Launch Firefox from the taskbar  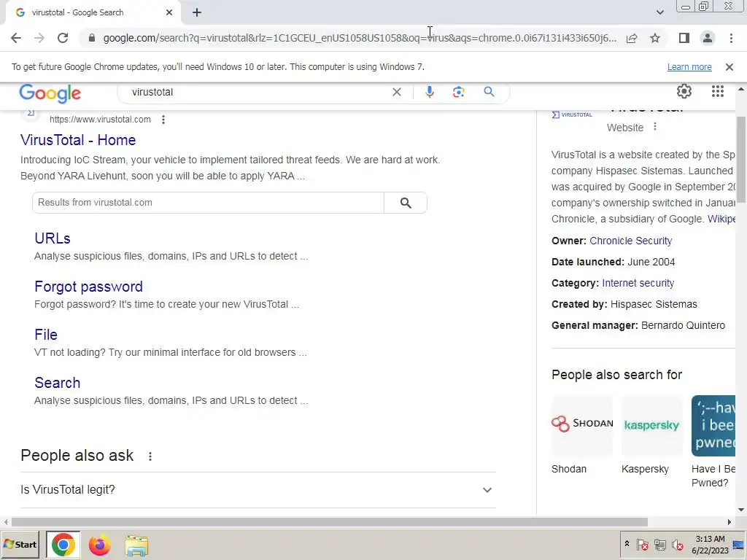99,545
